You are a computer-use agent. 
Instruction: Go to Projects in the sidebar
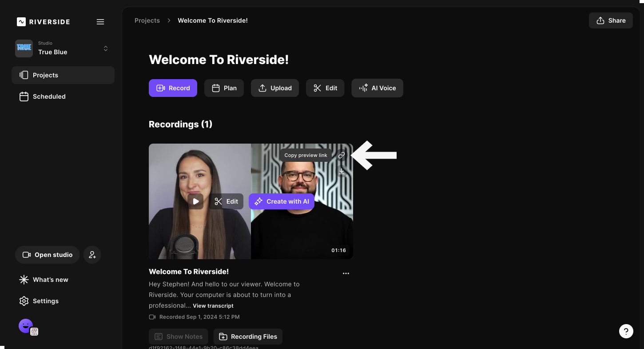click(63, 75)
